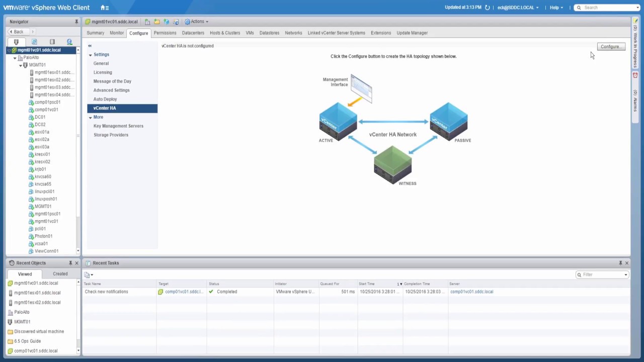This screenshot has height=362, width=644.
Task: Select Discovered virtual machine recent object
Action: 39,332
